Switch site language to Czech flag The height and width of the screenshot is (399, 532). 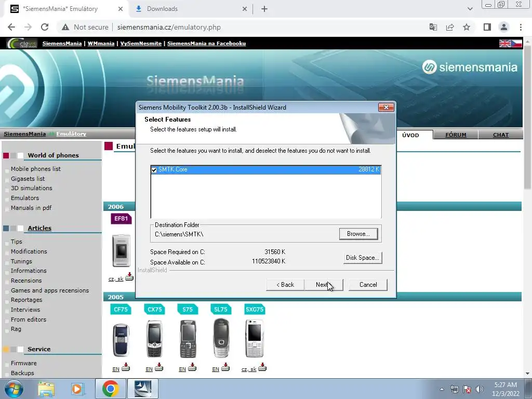point(516,44)
